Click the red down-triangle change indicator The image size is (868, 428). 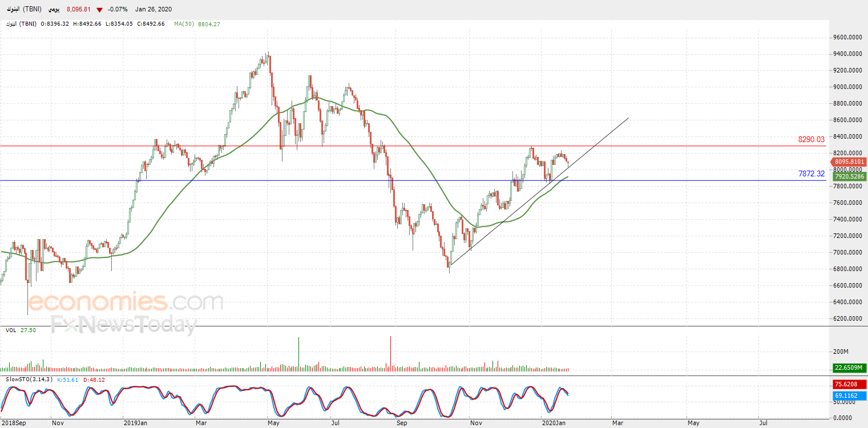click(x=100, y=10)
